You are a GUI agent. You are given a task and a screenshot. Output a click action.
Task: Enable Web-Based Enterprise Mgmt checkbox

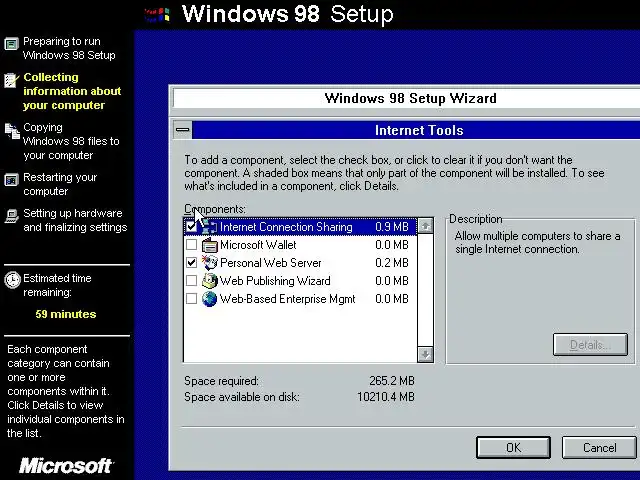click(191, 298)
